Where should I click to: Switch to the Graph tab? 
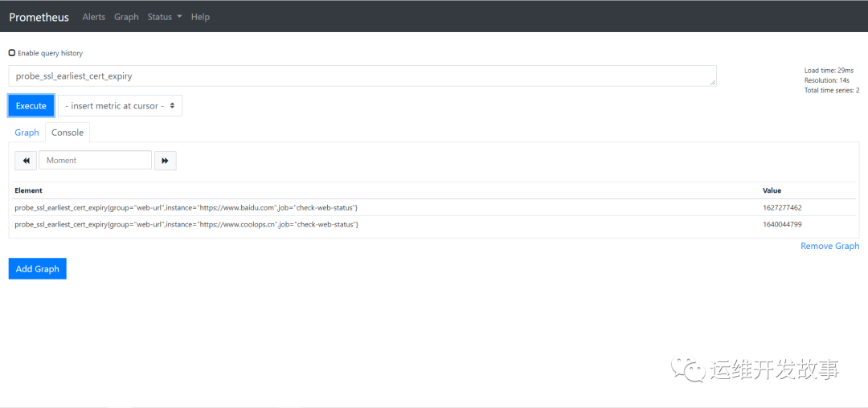click(x=27, y=133)
